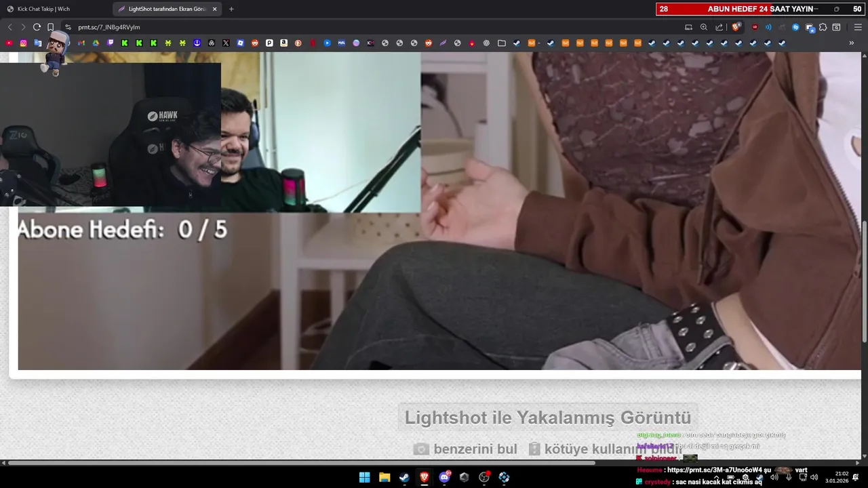Go back to previous page
The image size is (868, 488).
(9, 27)
